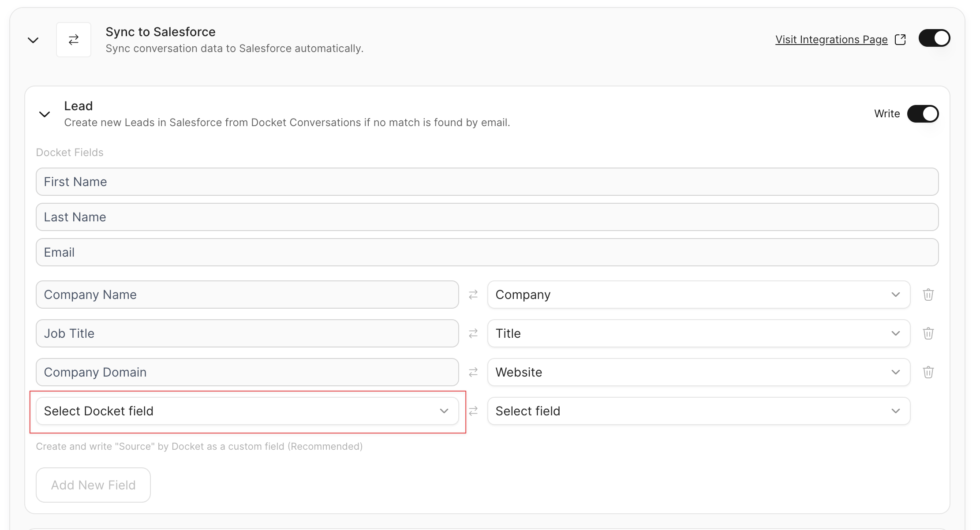The height and width of the screenshot is (530, 980).
Task: Click sync arrows between Company Name and Company
Action: point(473,295)
